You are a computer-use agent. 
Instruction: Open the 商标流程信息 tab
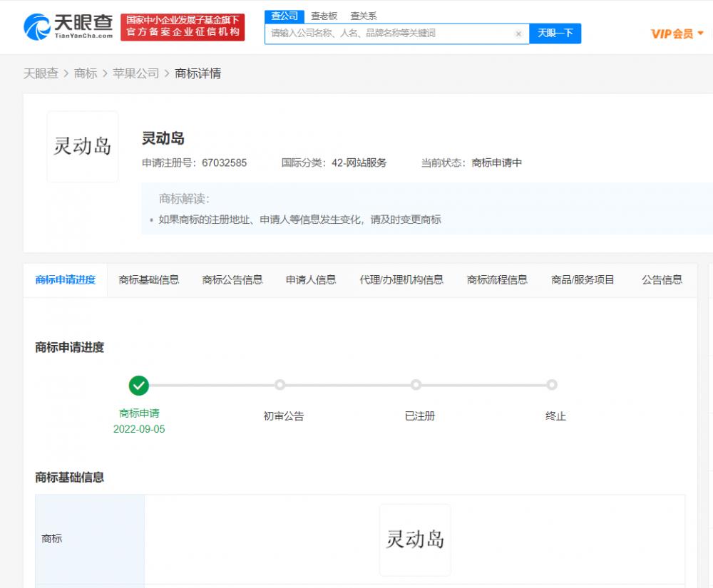point(497,280)
